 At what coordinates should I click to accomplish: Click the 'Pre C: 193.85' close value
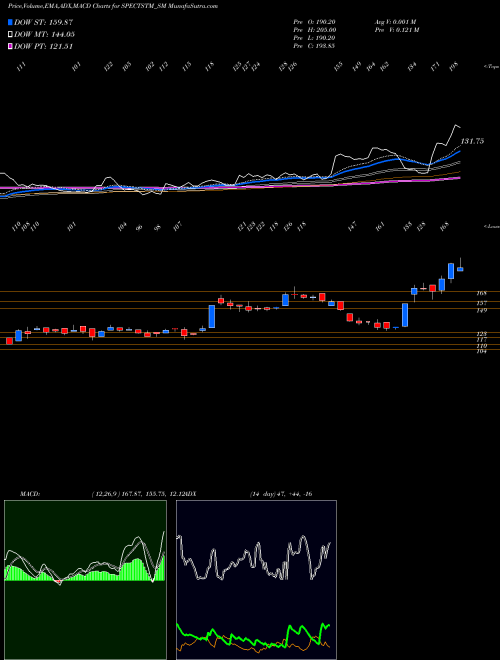(x=314, y=46)
